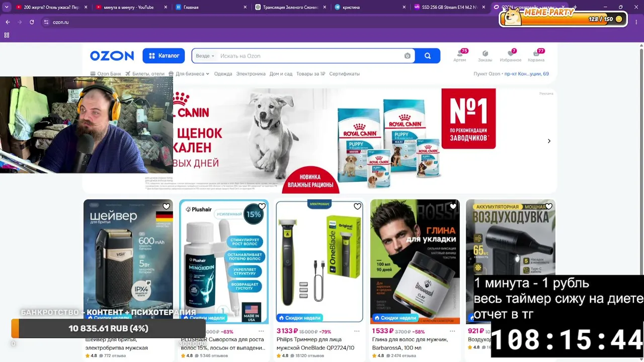Open Глина для волос для мужчин title
644x362 pixels.
click(x=410, y=343)
